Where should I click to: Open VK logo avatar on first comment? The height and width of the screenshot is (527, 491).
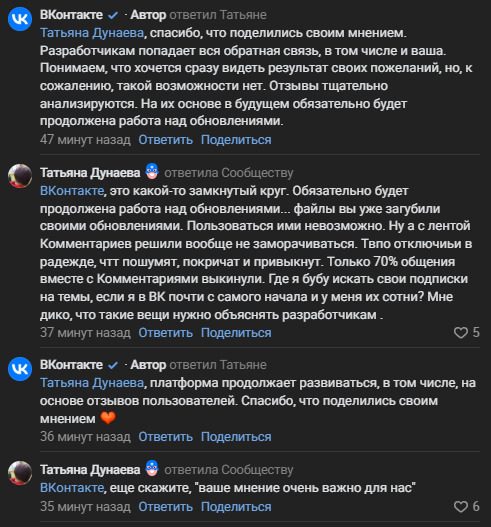point(20,19)
